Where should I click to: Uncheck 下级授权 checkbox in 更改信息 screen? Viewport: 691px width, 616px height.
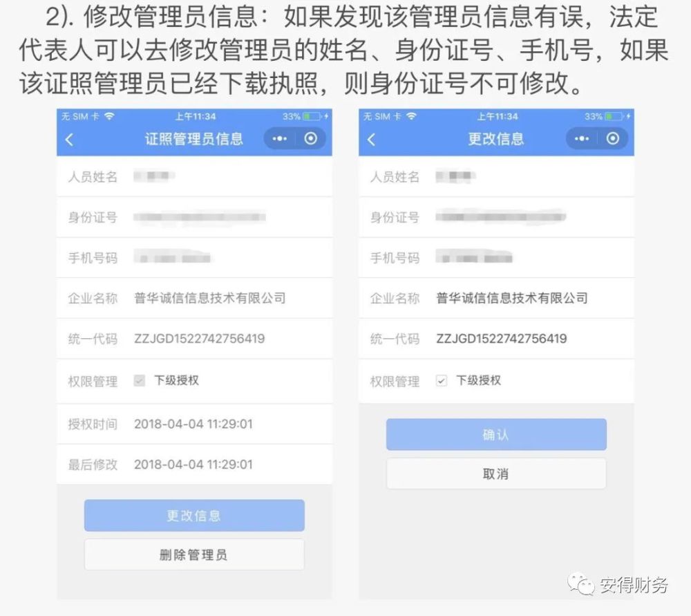441,380
